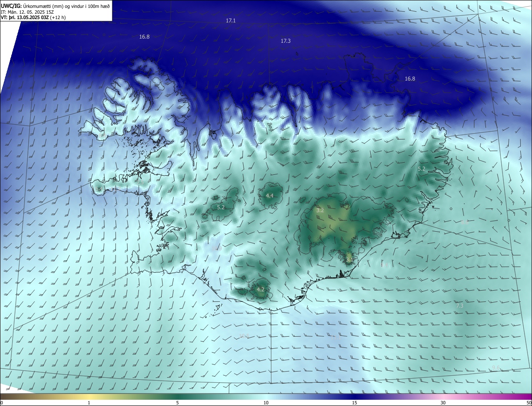This screenshot has height=406, width=532.
Task: Click the 'VT: þri. 13.05.2025 03Z (+12 h)' line
Action: 33,17
